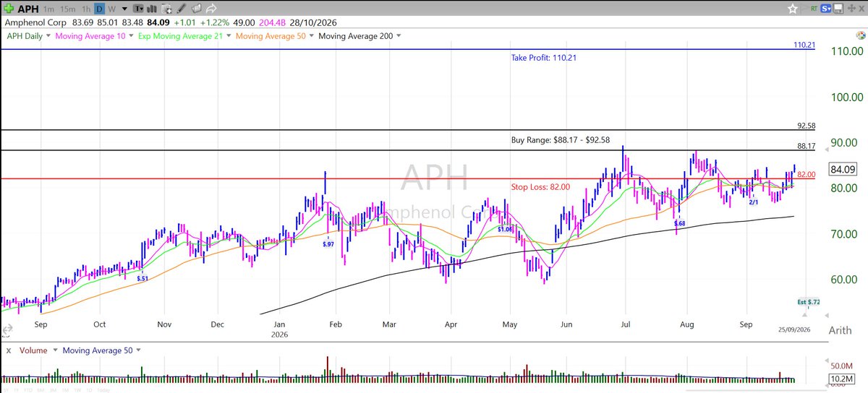
Task: Select the APH ticker symbol field
Action: click(x=27, y=9)
